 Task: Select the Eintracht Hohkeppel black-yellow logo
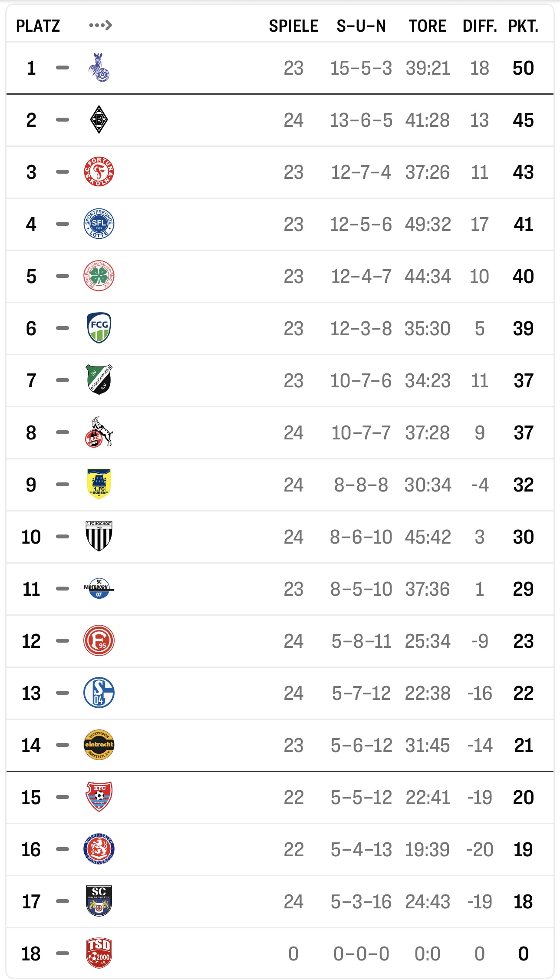click(99, 745)
